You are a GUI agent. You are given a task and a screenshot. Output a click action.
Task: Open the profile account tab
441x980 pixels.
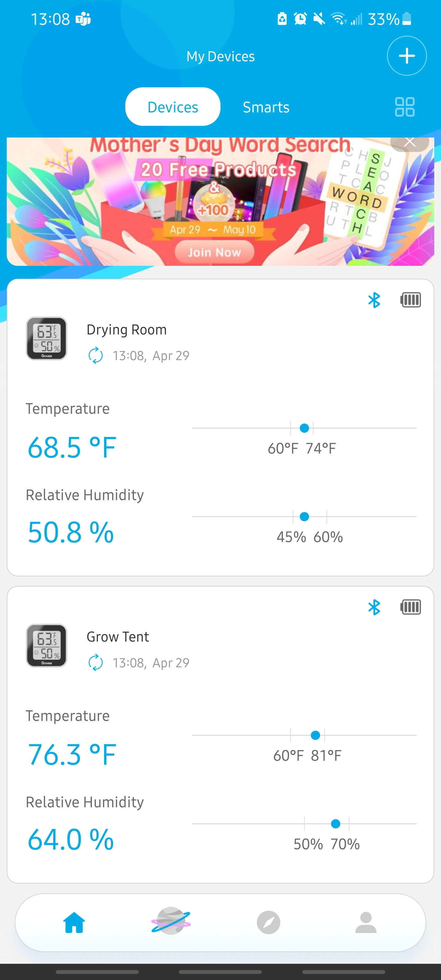[366, 922]
